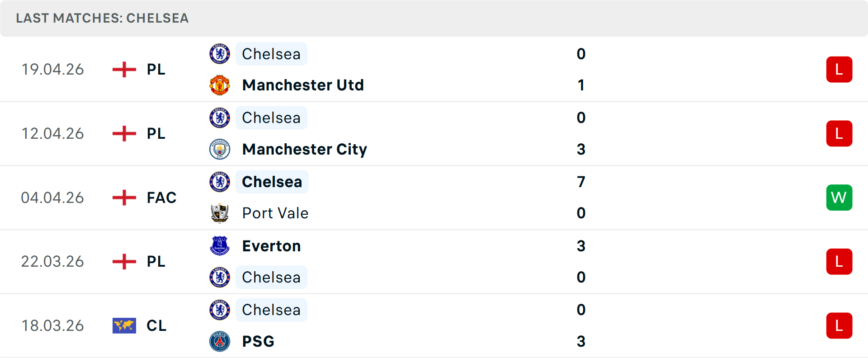Screen dimensions: 868x358
Task: Click the score 7 in the Port Vale match
Action: (x=581, y=182)
